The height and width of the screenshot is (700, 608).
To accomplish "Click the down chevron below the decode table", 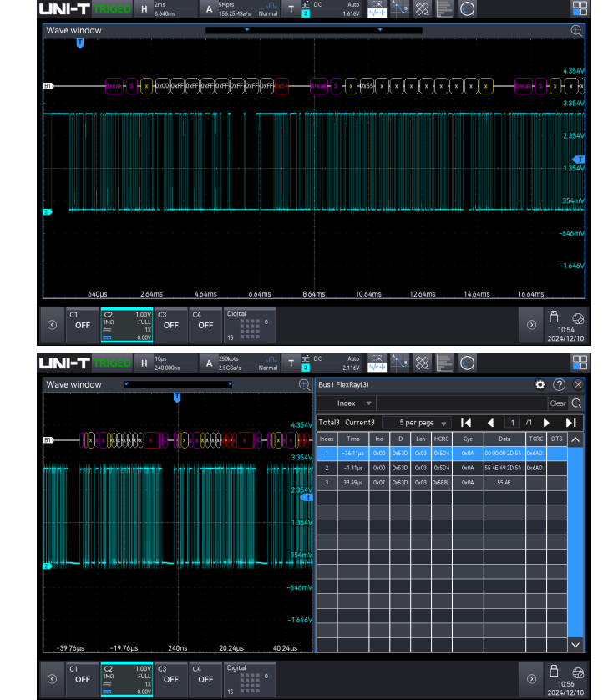I will click(575, 644).
